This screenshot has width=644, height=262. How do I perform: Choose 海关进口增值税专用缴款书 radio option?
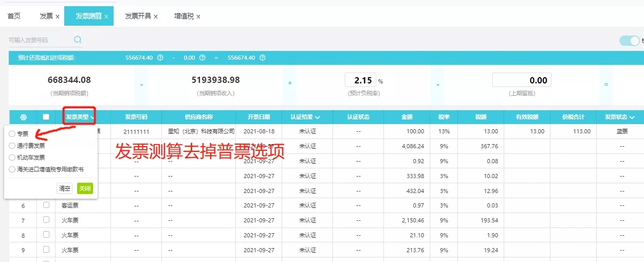12,169
